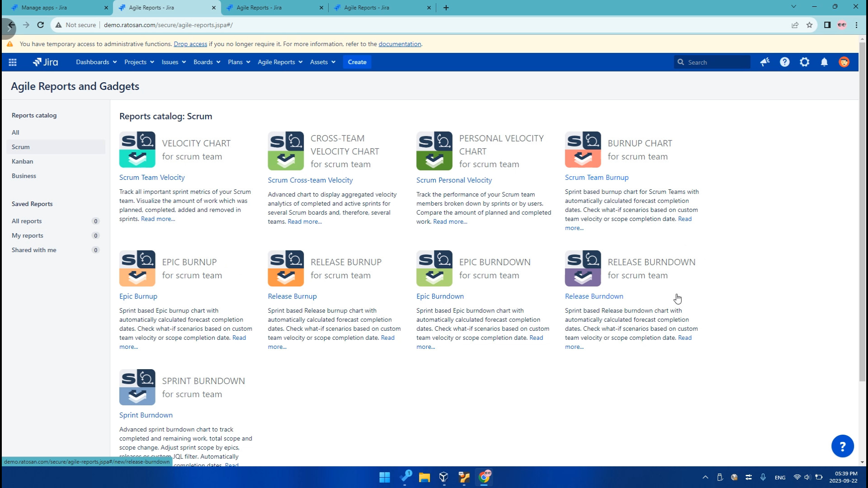Open the Sprint Burndown link
This screenshot has height=488, width=868.
[146, 415]
